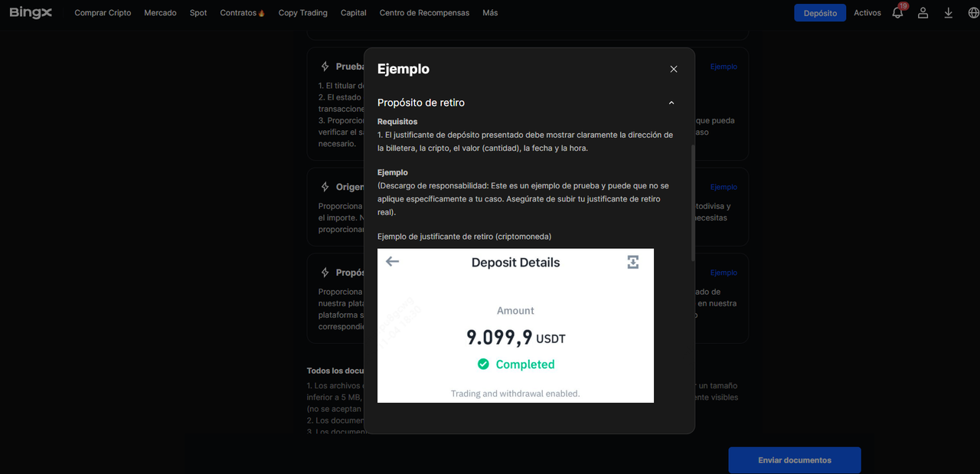Image resolution: width=980 pixels, height=474 pixels.
Task: Open the user profile icon
Action: point(923,13)
